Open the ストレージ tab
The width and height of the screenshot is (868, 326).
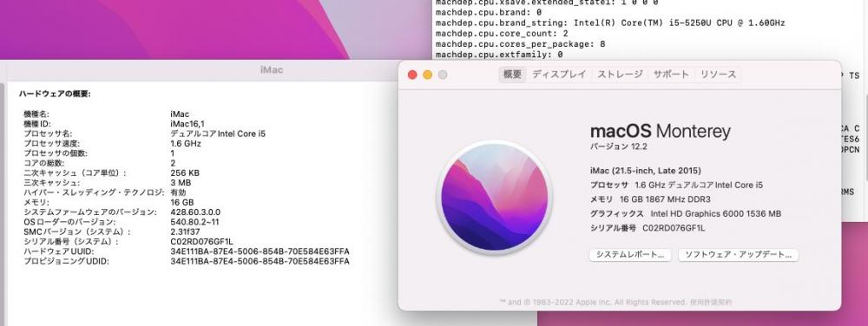tap(620, 75)
